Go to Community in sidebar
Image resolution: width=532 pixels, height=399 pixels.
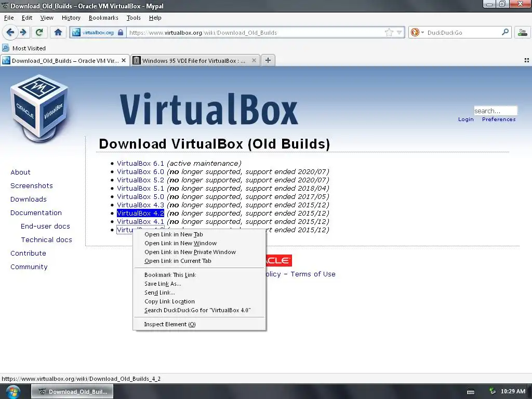coord(29,267)
